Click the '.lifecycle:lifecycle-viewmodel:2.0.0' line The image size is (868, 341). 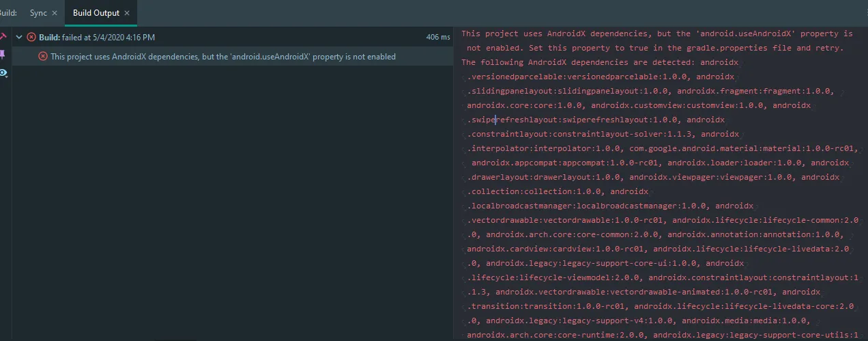point(663,277)
